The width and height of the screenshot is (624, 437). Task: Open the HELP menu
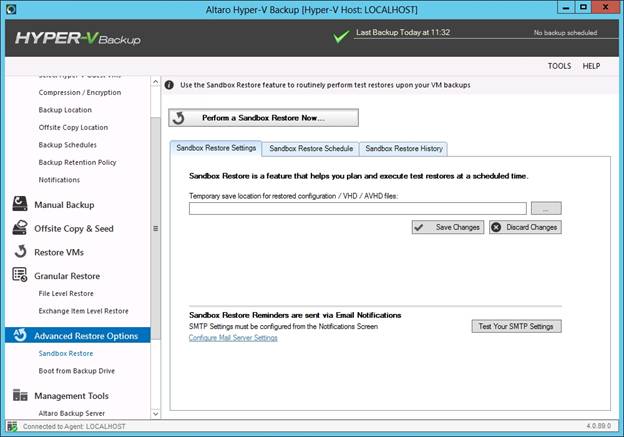[x=591, y=66]
